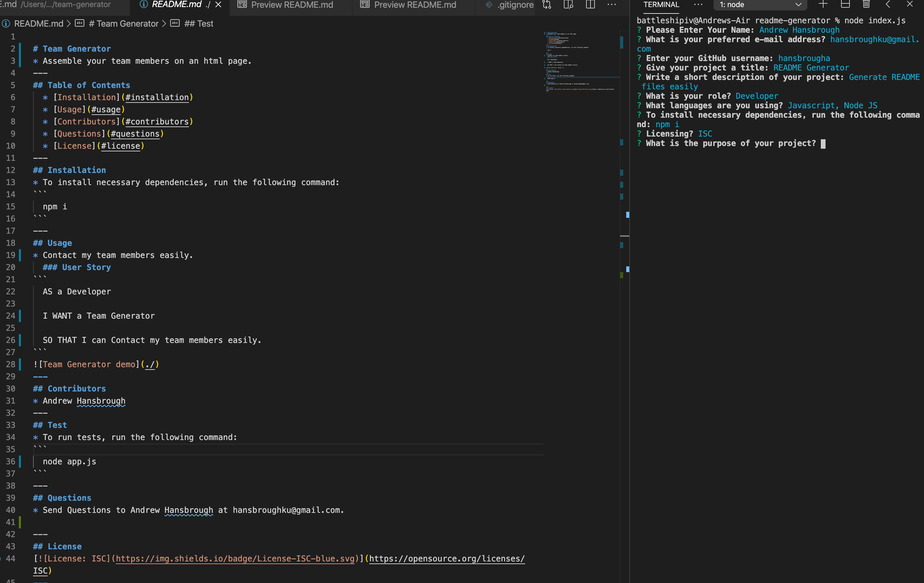Click 'I WANT a Team Generator' line
The height and width of the screenshot is (583, 924).
[98, 316]
